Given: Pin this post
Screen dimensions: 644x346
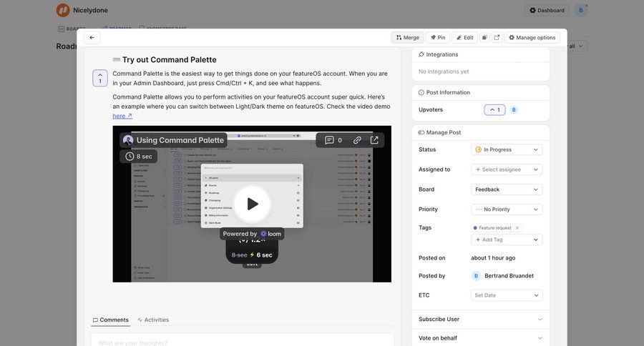Looking at the screenshot, I should point(438,37).
